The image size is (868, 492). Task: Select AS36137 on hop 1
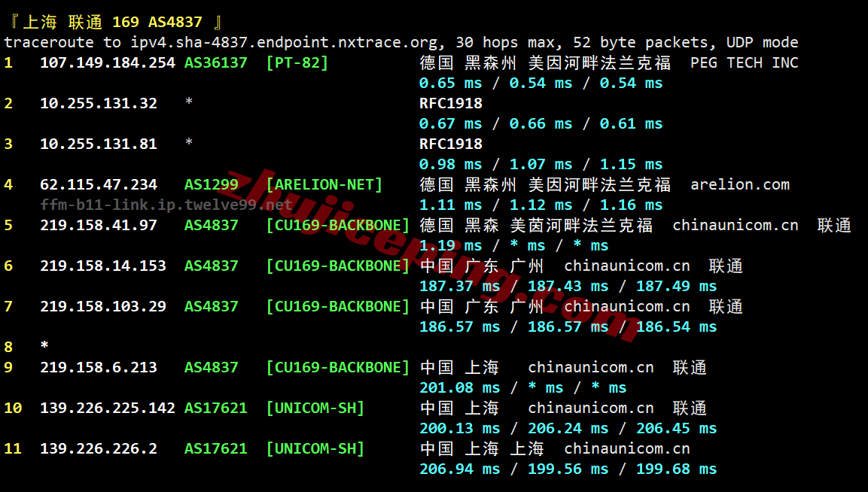pyautogui.click(x=215, y=62)
